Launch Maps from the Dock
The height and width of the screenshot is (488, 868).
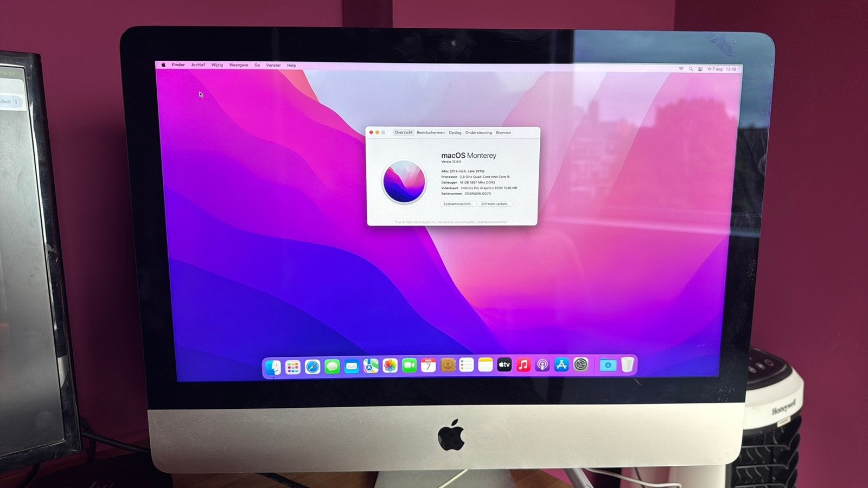point(371,367)
